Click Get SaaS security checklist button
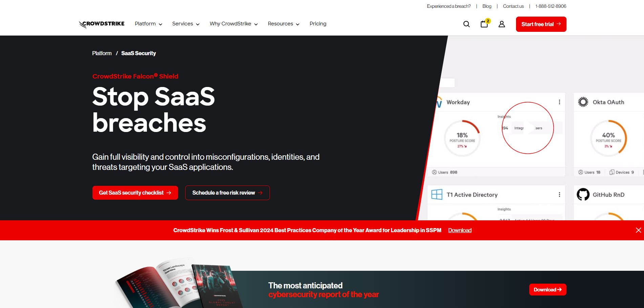 tap(135, 193)
